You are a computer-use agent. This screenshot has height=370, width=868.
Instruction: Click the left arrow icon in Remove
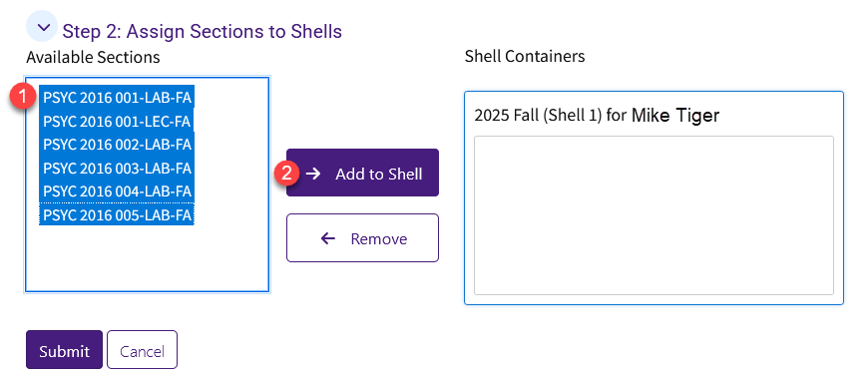coord(328,238)
